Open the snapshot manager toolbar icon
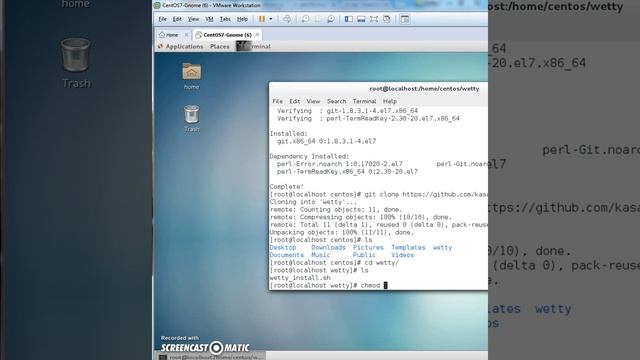The width and height of the screenshot is (640, 360). point(331,19)
